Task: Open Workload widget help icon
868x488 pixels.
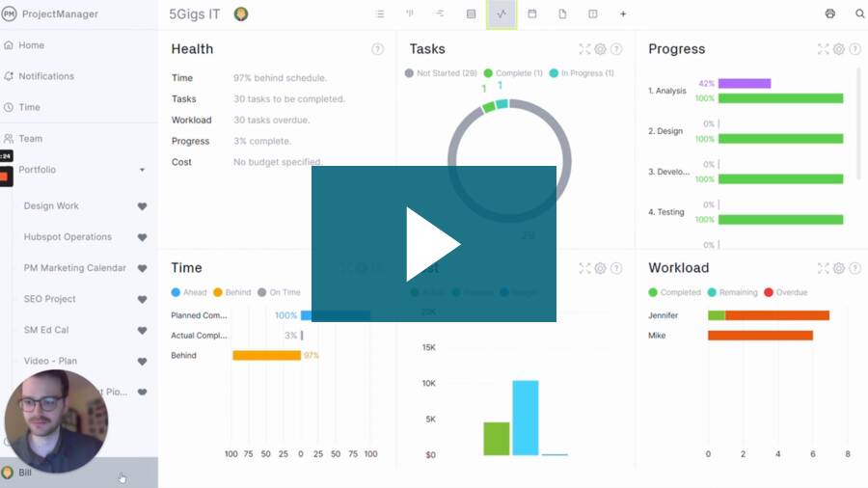Action: [854, 268]
